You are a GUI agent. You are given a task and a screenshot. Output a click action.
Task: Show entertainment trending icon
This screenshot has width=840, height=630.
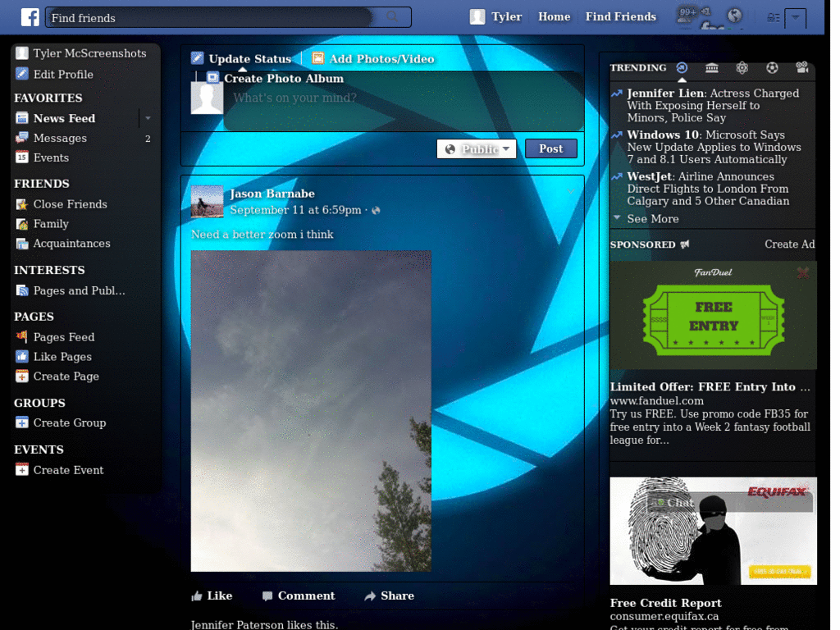click(x=801, y=67)
